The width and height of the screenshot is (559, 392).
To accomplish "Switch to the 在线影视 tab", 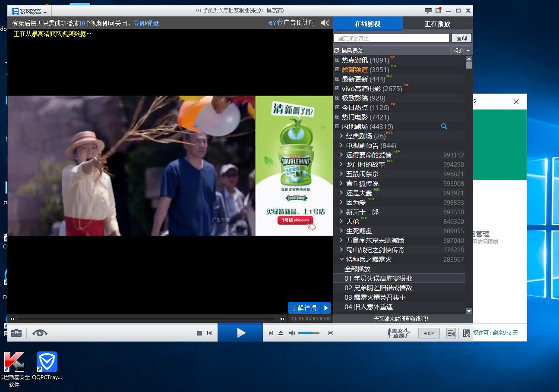I will [x=367, y=24].
